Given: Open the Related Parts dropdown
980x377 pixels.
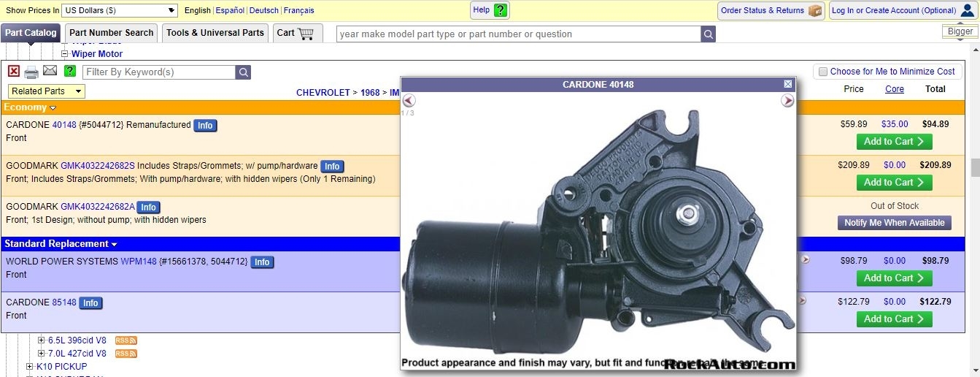Looking at the screenshot, I should pyautogui.click(x=47, y=91).
